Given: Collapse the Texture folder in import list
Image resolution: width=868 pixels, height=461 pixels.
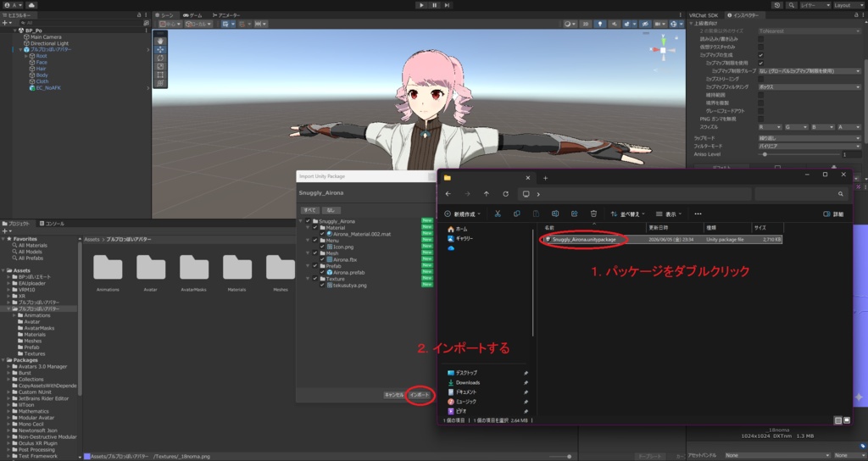Looking at the screenshot, I should coord(307,279).
